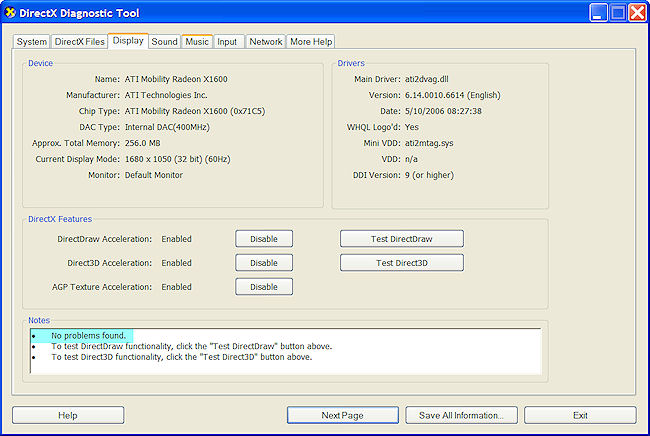
Task: Switch to the Input tab
Action: (227, 42)
